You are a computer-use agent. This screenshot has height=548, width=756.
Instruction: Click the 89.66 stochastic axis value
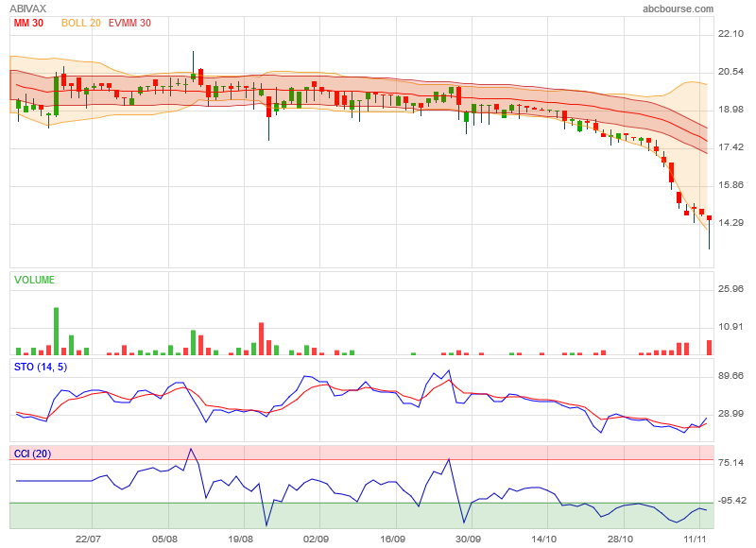[x=730, y=375]
